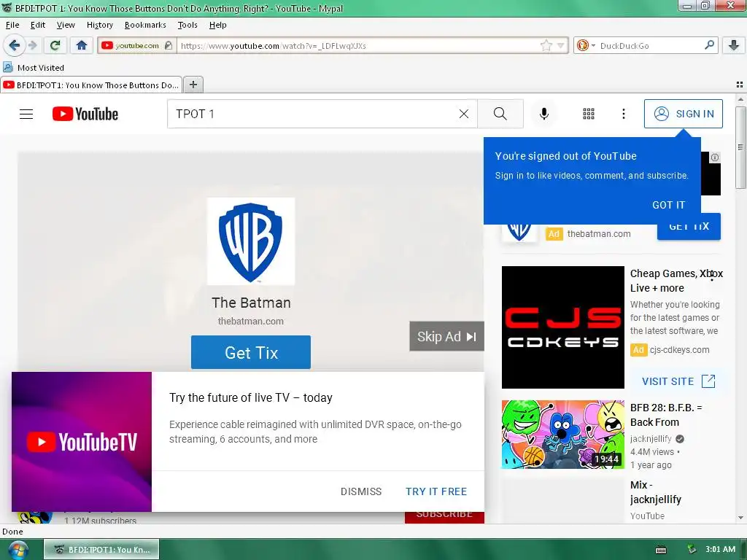This screenshot has width=747, height=560.
Task: Open thebatman.com link under The Batman
Action: [251, 321]
